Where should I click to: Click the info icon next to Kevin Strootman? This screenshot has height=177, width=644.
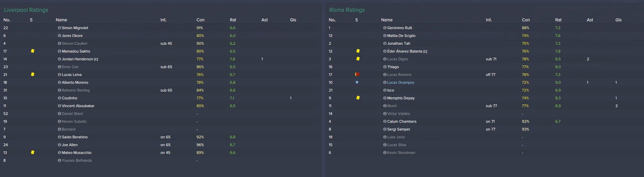pos(385,153)
